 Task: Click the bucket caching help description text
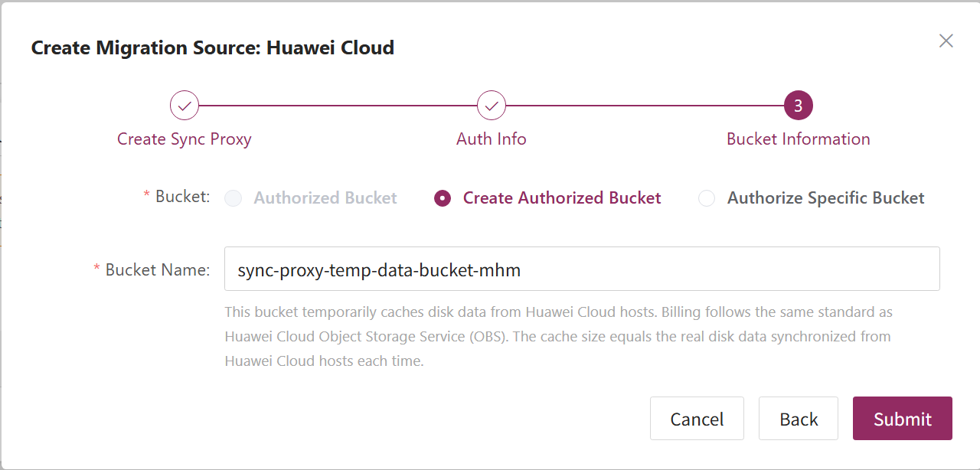point(557,336)
